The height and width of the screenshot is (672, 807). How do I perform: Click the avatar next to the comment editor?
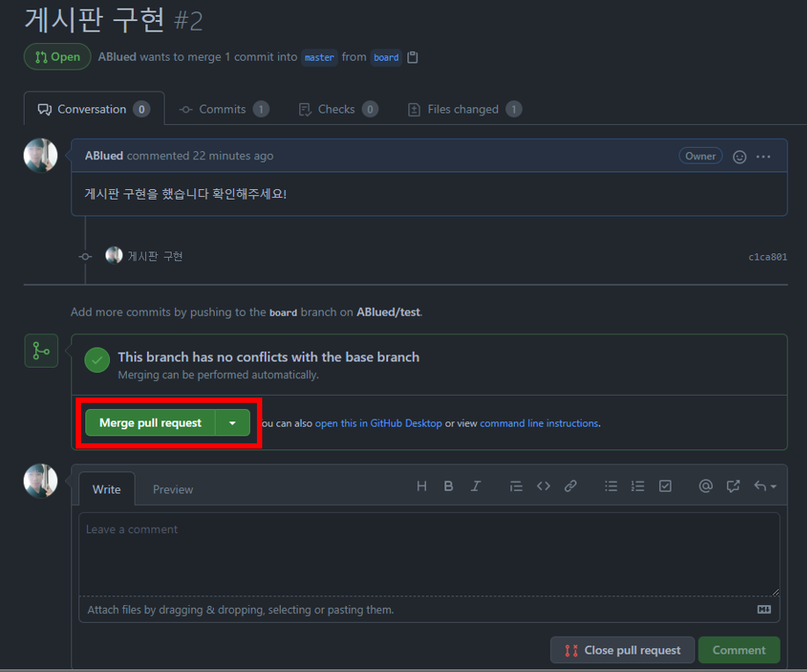[40, 481]
